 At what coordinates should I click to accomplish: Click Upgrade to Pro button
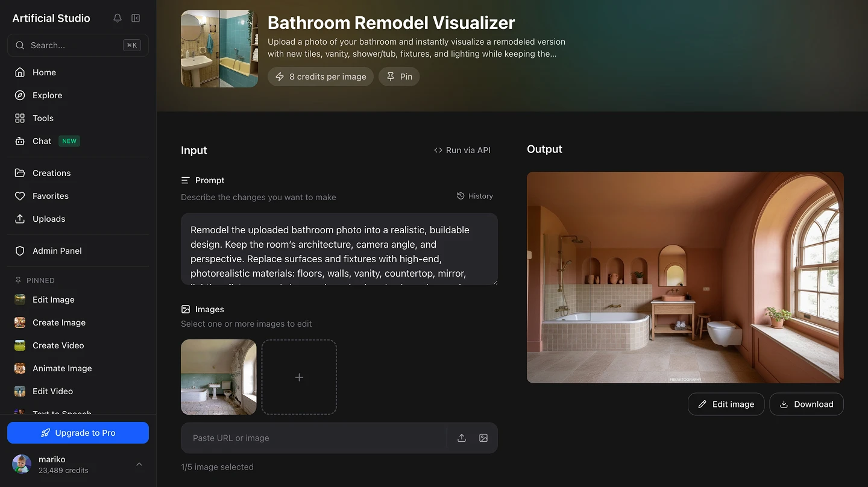click(x=78, y=433)
